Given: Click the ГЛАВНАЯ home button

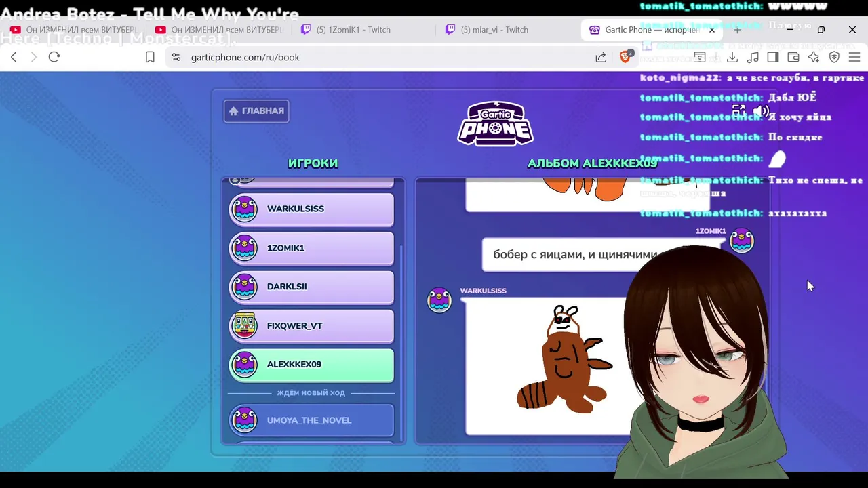Looking at the screenshot, I should coord(256,111).
